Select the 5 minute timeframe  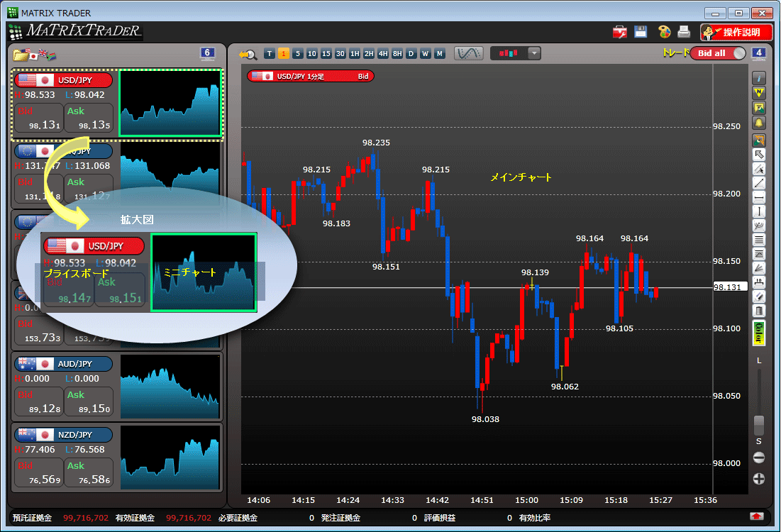(x=297, y=53)
